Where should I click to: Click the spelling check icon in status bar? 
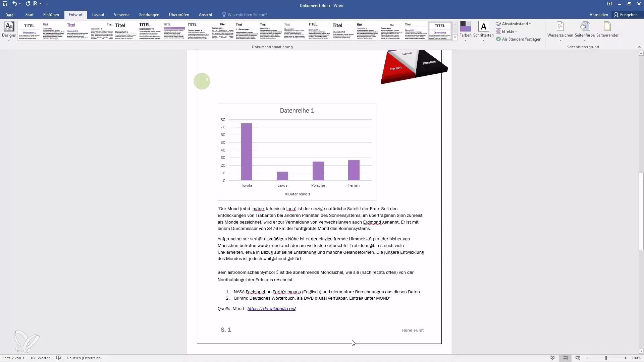tap(59, 358)
